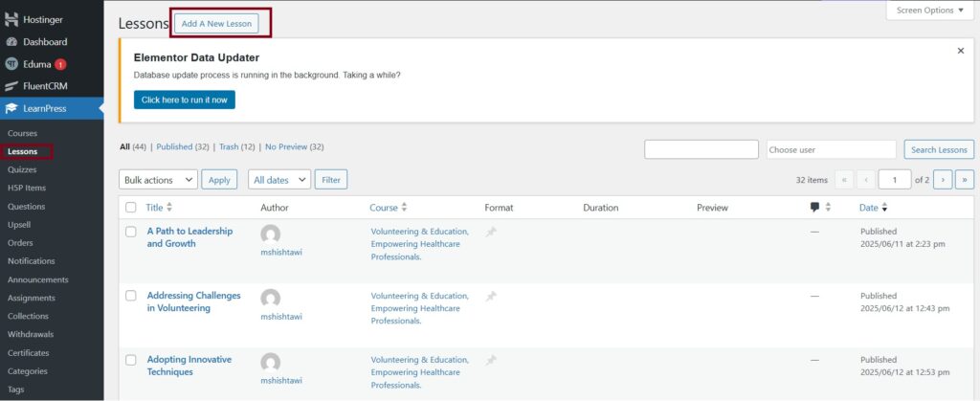Screen dimensions: 980x401
Task: Open the Bulk actions dropdown
Action: 158,179
